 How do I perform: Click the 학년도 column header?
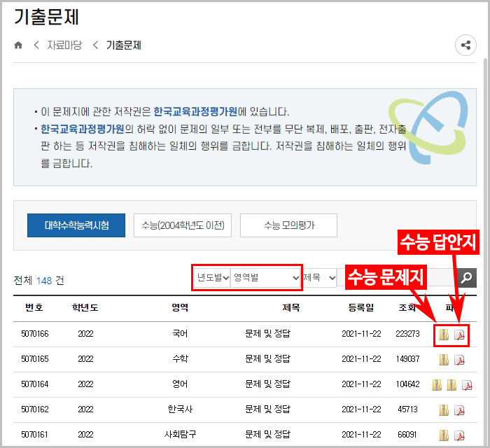click(85, 308)
